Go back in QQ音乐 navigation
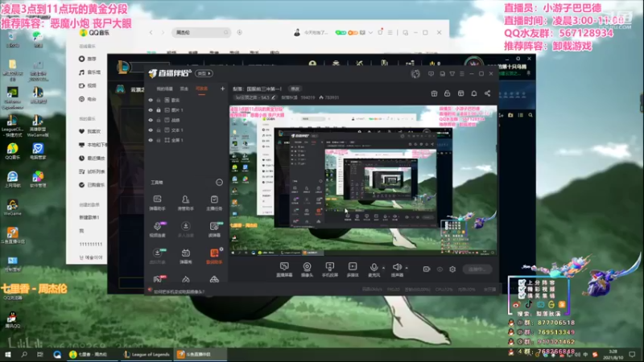Image resolution: width=644 pixels, height=362 pixels. pyautogui.click(x=151, y=32)
